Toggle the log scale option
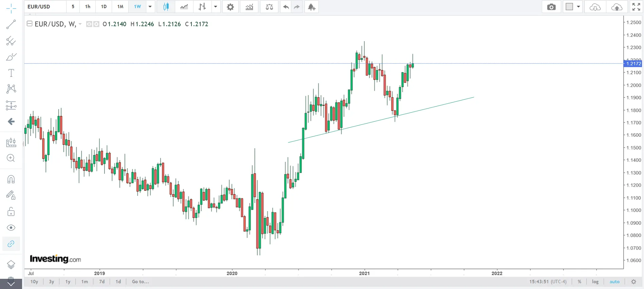Image resolution: width=644 pixels, height=289 pixels. point(595,282)
